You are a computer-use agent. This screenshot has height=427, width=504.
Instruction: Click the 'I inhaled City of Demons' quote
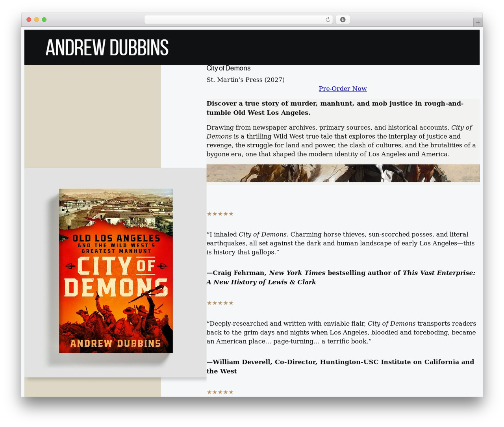[x=341, y=243]
